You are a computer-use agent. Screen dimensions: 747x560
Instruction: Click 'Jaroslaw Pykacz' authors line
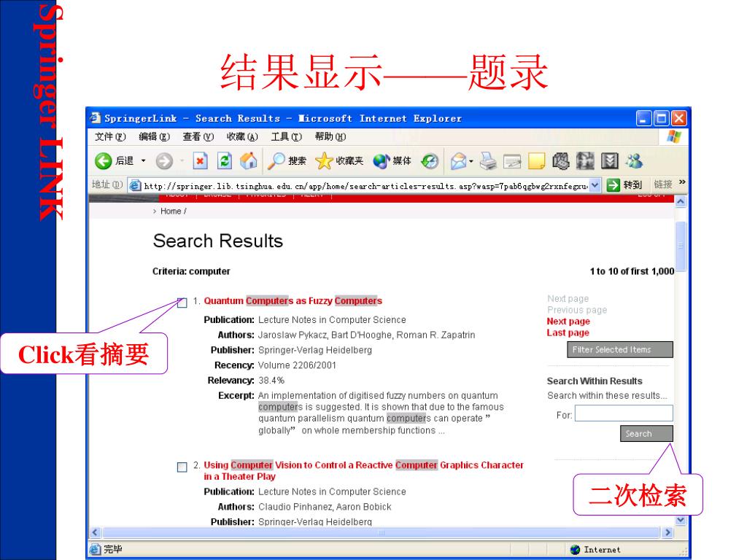366,335
